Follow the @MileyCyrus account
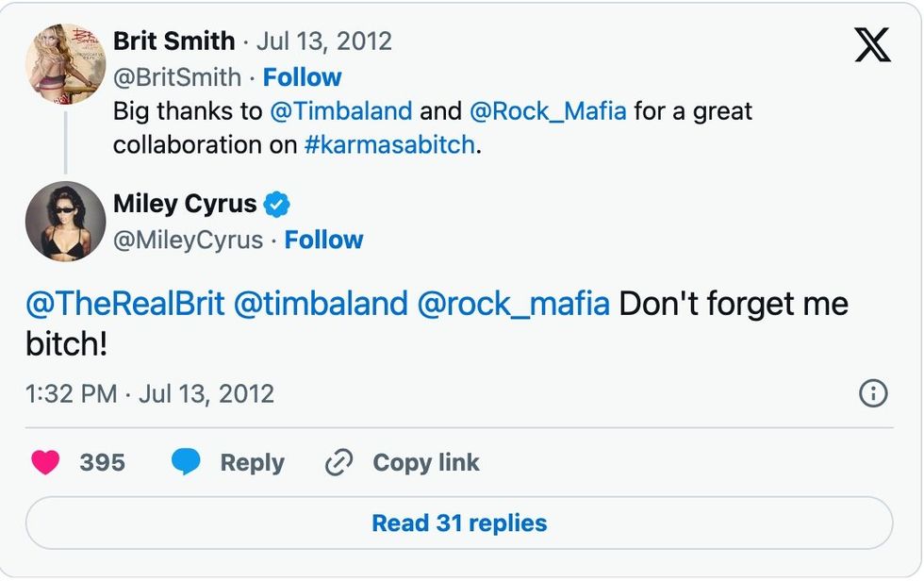Viewport: 924px width, 581px height. point(324,241)
